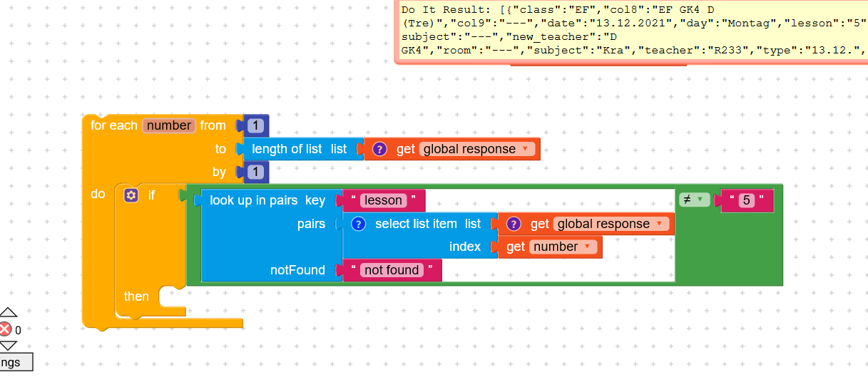Screen dimensions: 868x377
Task: Click the index label in list block
Action: 465,247
